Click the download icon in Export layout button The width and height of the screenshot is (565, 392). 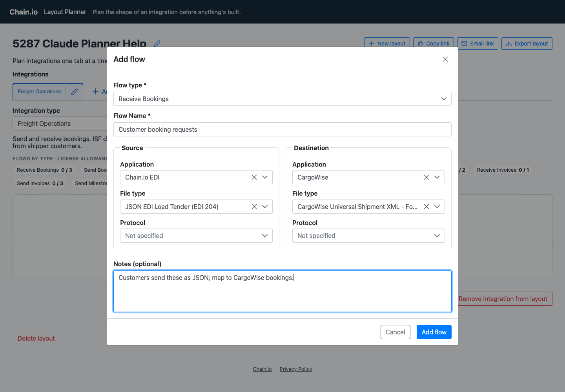pos(508,44)
